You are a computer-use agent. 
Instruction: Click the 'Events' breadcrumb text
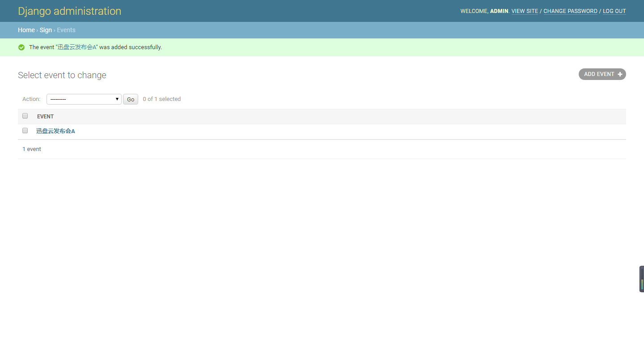66,30
